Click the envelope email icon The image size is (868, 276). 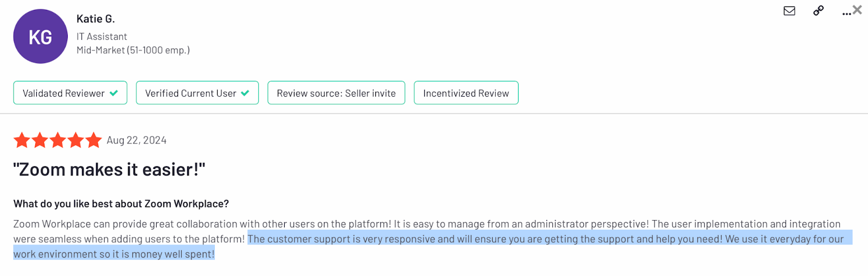[789, 10]
